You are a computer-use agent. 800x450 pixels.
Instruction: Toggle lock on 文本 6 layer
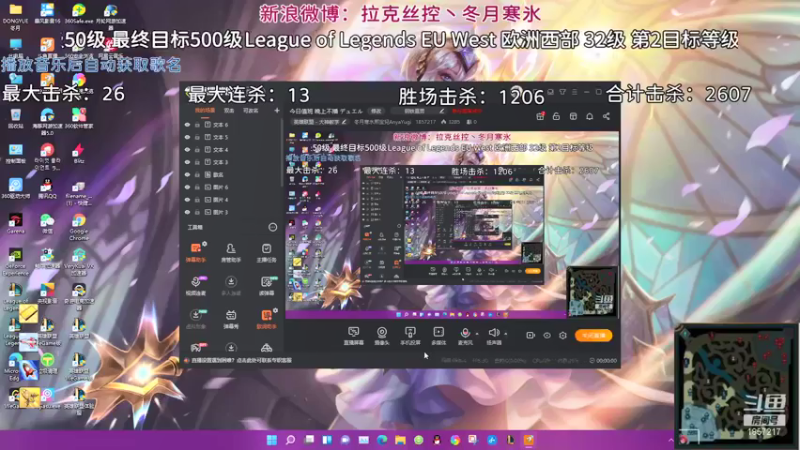pos(197,124)
